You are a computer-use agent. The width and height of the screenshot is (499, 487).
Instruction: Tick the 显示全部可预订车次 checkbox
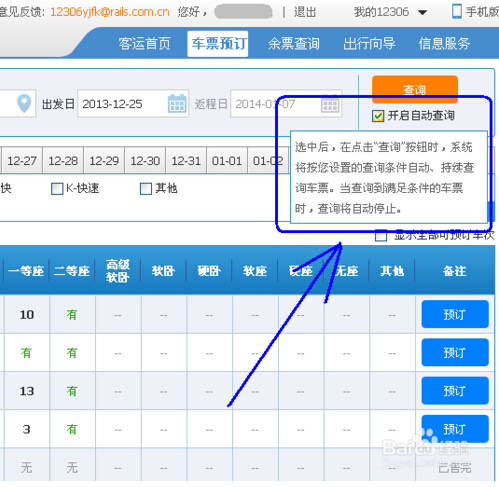point(381,236)
